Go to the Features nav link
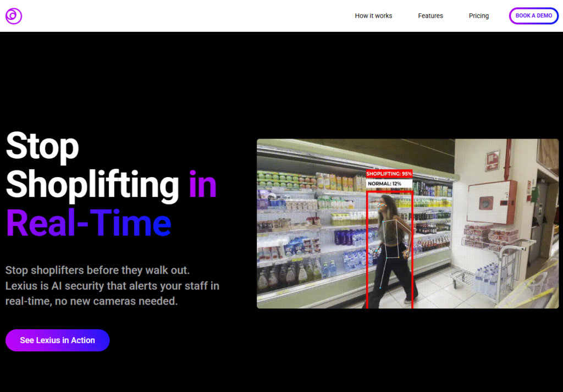Screen dimensions: 563x392 pos(430,16)
